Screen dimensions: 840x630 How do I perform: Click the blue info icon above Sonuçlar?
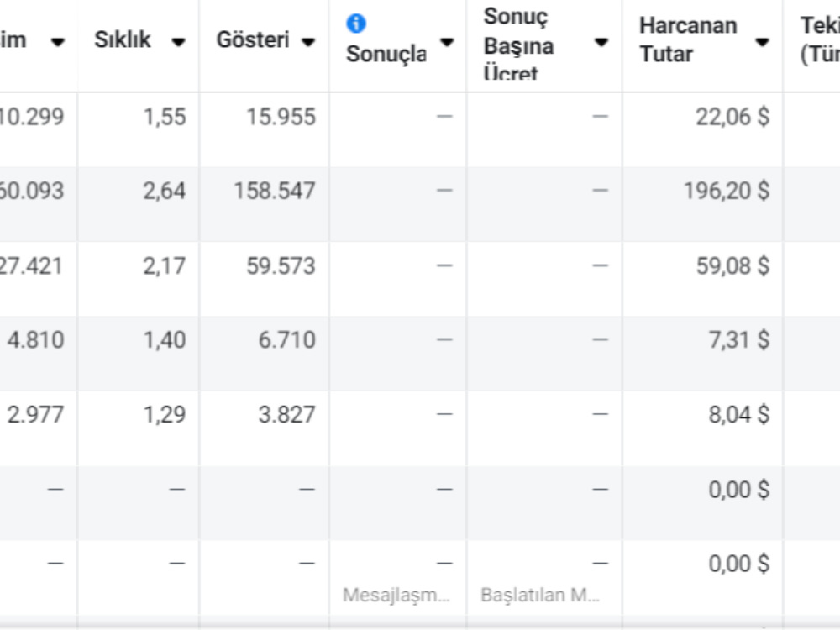pos(356,23)
